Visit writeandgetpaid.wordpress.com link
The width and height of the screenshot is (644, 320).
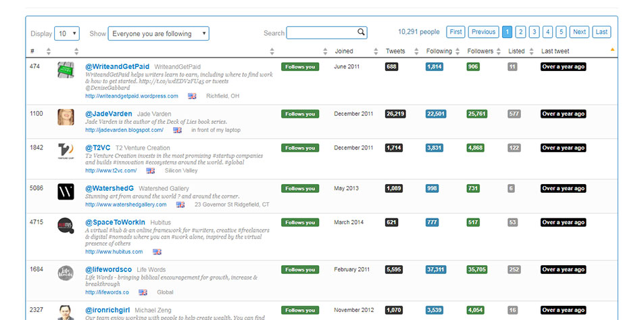pyautogui.click(x=132, y=96)
